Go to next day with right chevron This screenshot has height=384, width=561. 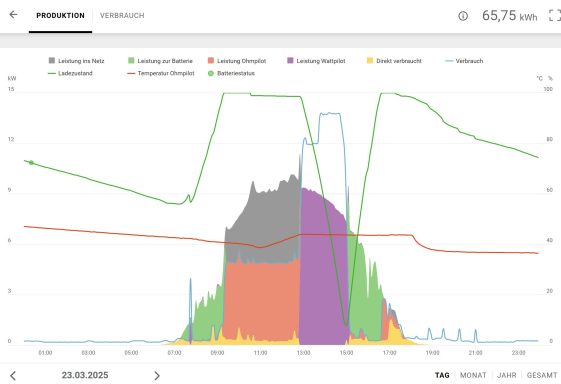click(157, 375)
